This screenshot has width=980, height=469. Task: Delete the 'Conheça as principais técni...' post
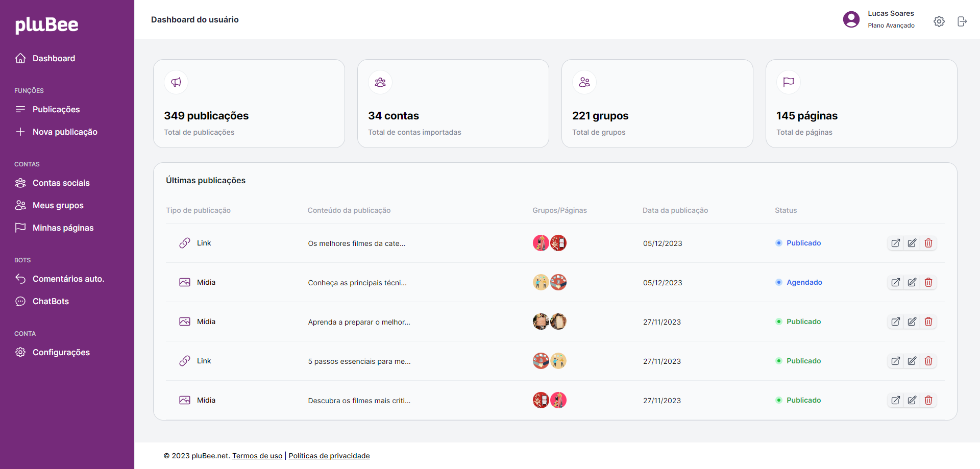[928, 282]
